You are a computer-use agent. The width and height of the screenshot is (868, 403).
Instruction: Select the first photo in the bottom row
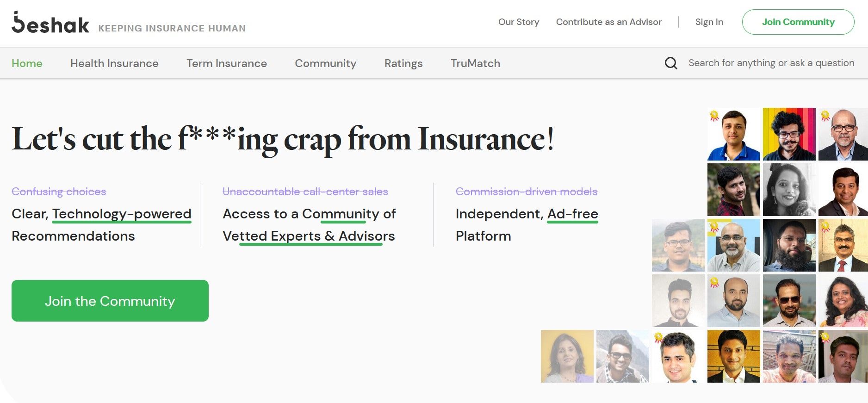click(567, 356)
